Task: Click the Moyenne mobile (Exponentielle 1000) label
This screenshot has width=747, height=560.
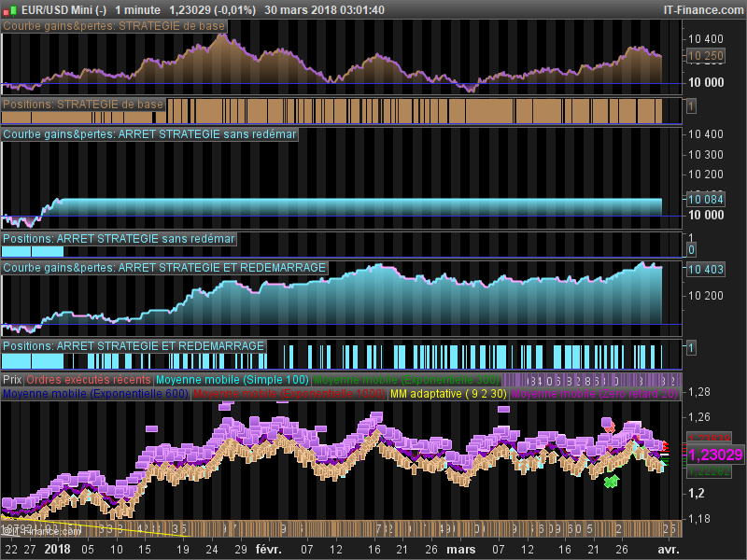Action: (289, 394)
